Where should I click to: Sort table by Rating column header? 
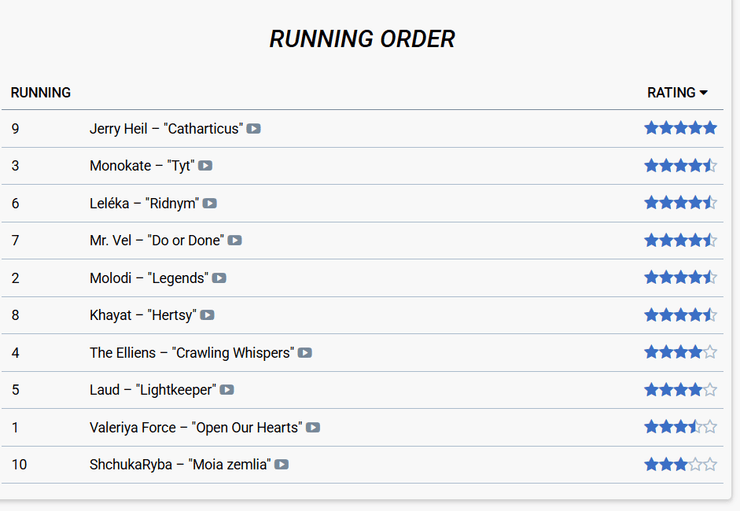671,93
